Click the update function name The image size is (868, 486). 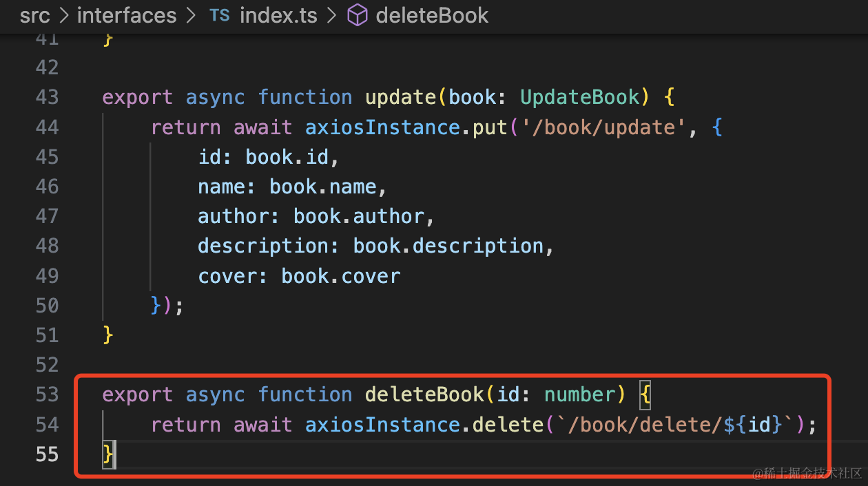tap(401, 98)
